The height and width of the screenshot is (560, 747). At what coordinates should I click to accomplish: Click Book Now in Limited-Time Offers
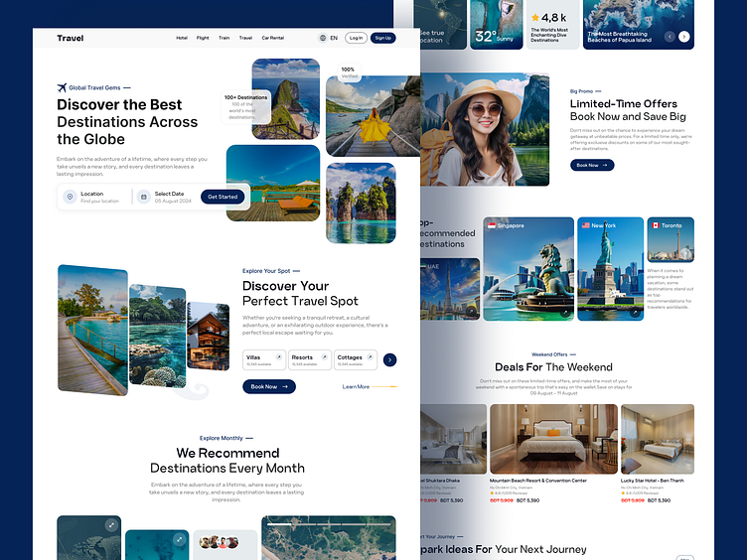click(x=592, y=165)
